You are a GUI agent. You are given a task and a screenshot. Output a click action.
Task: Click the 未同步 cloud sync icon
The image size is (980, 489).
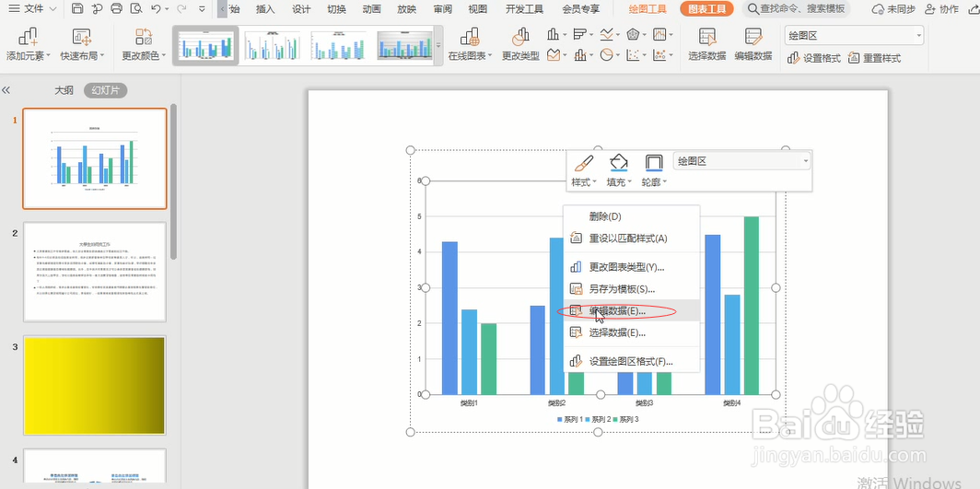[x=893, y=8]
